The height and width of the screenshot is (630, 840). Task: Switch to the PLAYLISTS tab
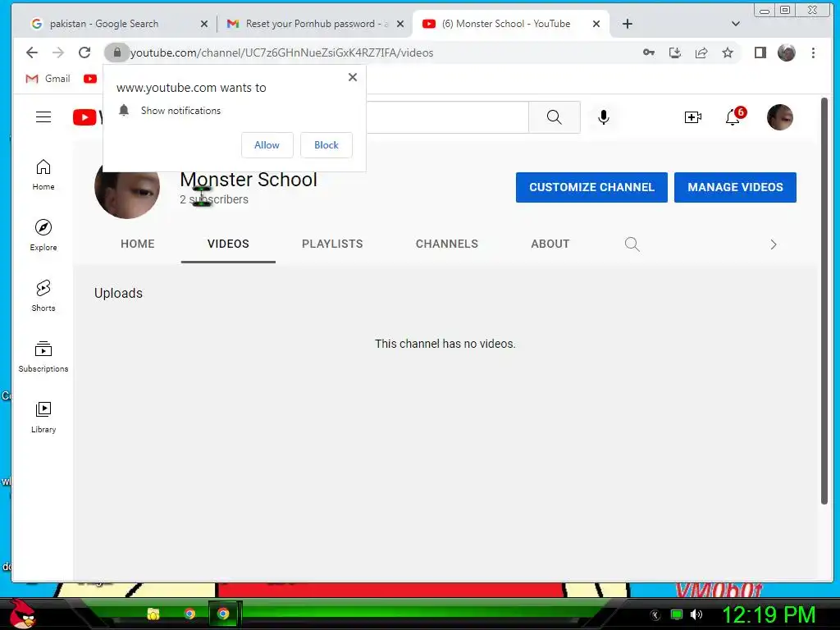pos(332,244)
